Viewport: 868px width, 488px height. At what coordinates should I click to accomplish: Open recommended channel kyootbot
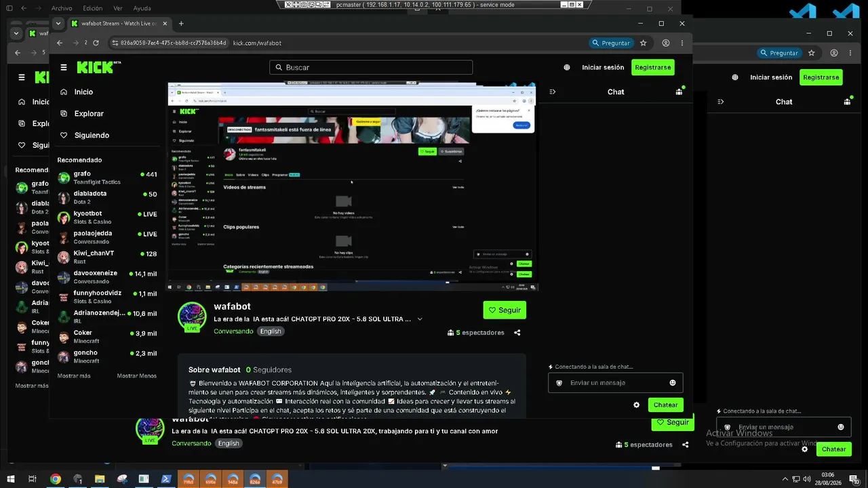pyautogui.click(x=107, y=218)
